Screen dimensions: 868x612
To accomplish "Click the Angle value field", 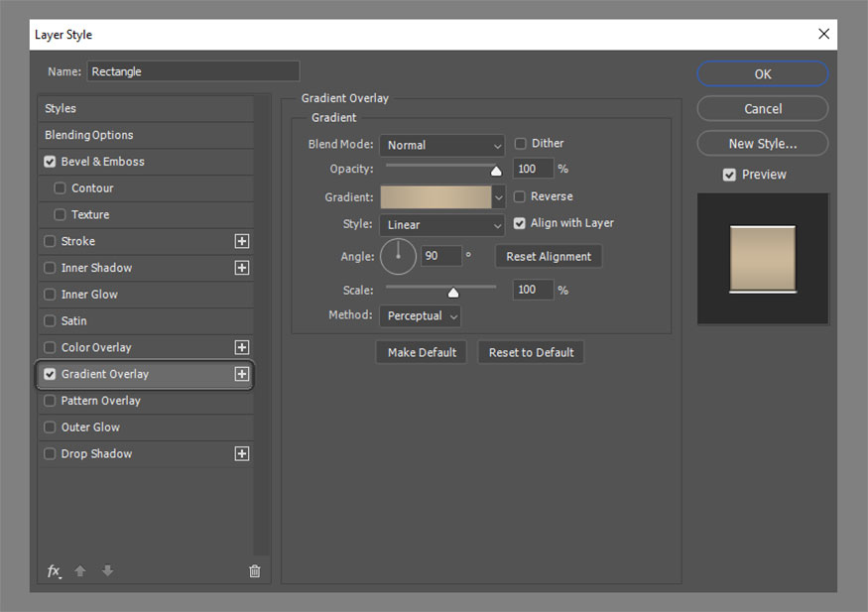I will pos(441,256).
